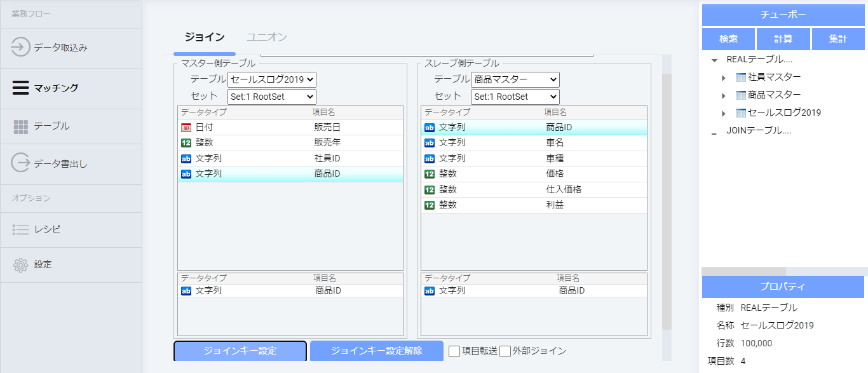Click the horizontal scrollbar in tree panel
This screenshot has height=373, width=868.
pos(743,271)
